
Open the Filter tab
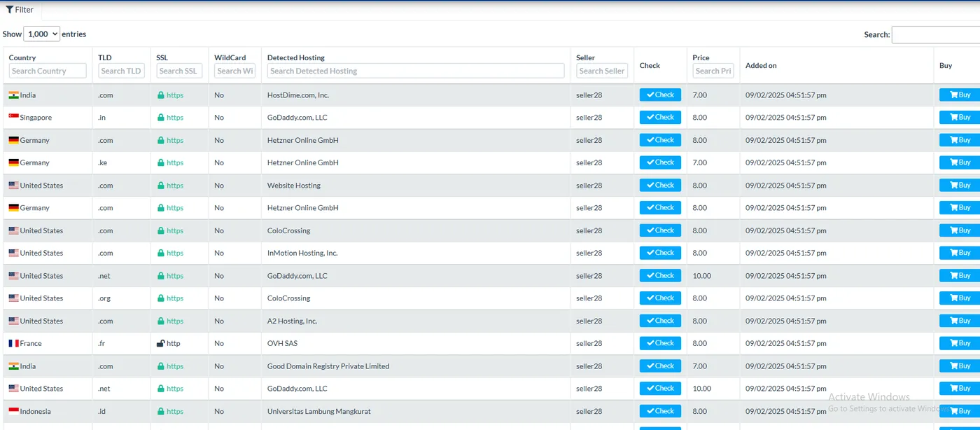(20, 10)
